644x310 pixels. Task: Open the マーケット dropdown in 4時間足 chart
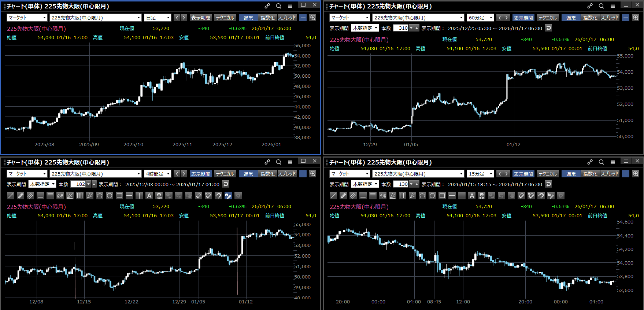[27, 174]
